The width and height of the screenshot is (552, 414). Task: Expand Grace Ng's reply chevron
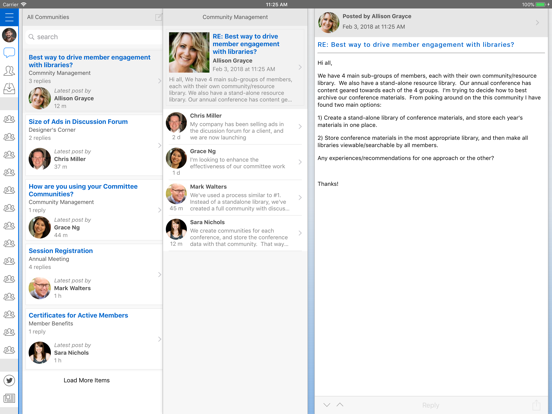(x=300, y=162)
